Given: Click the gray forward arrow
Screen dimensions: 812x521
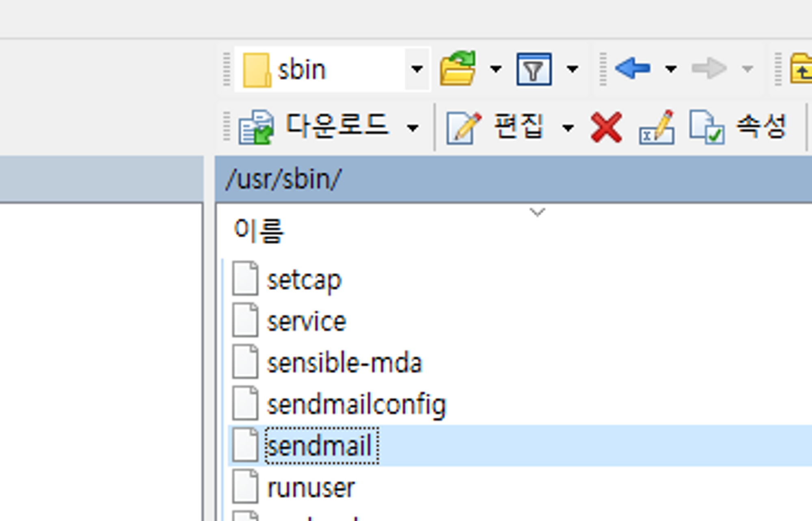Looking at the screenshot, I should click(709, 68).
